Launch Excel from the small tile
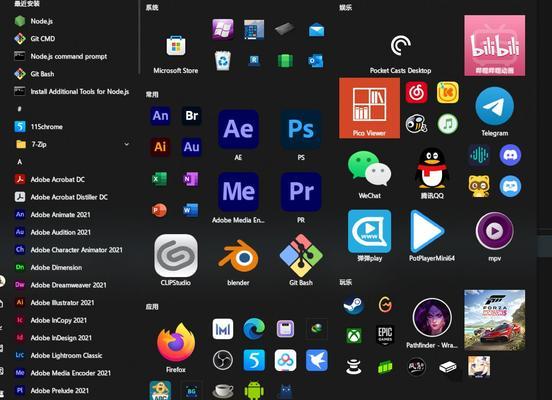 tap(159, 179)
